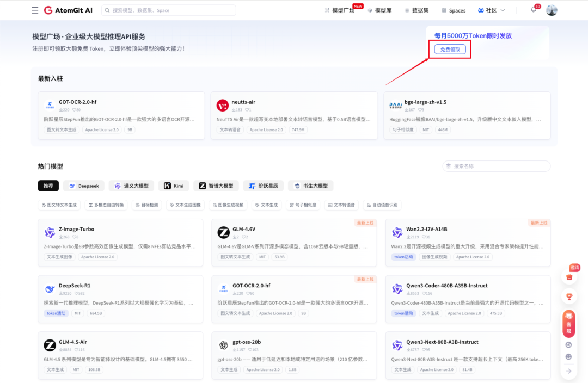Click 475.5B tag on Qwen3-Coder card
The width and height of the screenshot is (588, 383).
(x=496, y=313)
